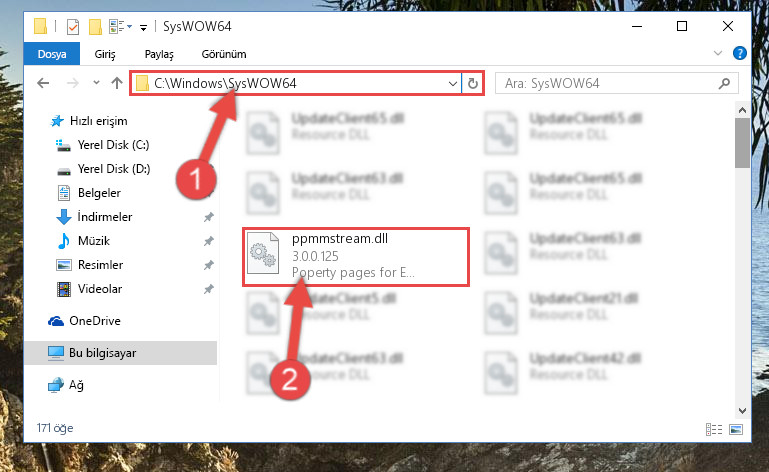Open the Help question mark icon
The image size is (769, 472).
(x=740, y=53)
